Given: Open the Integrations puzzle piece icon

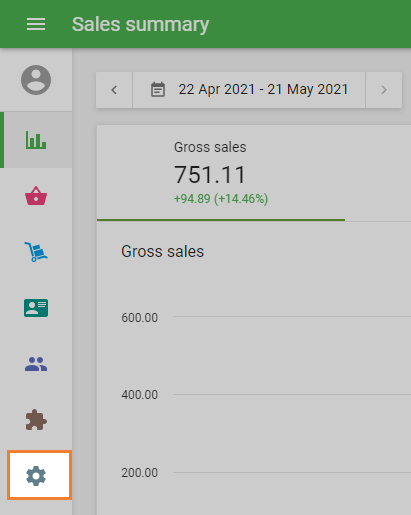Looking at the screenshot, I should (x=36, y=420).
